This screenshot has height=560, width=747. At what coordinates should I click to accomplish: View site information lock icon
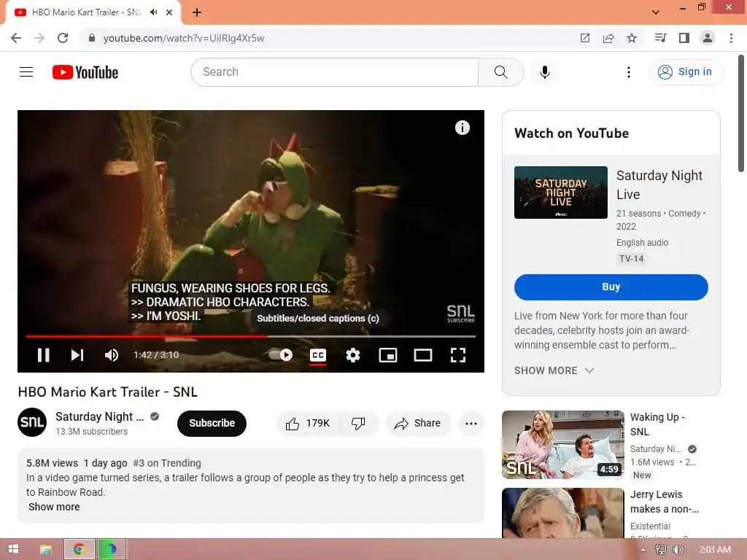(92, 38)
